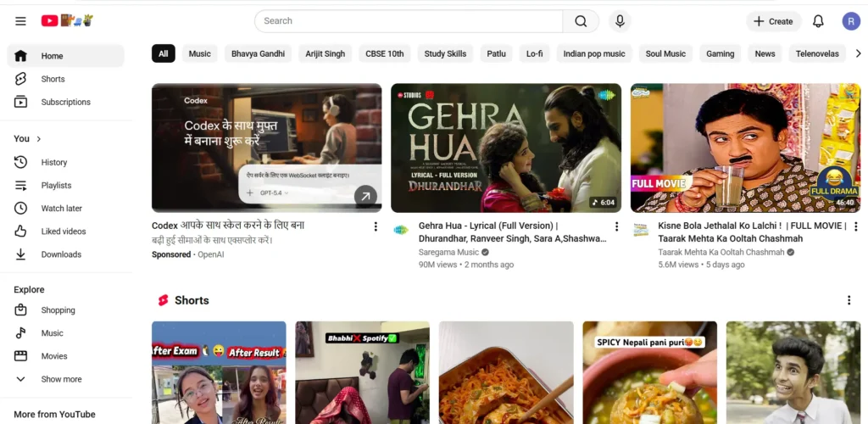This screenshot has width=868, height=424.
Task: Select the Lo-fi chip
Action: [x=535, y=53]
